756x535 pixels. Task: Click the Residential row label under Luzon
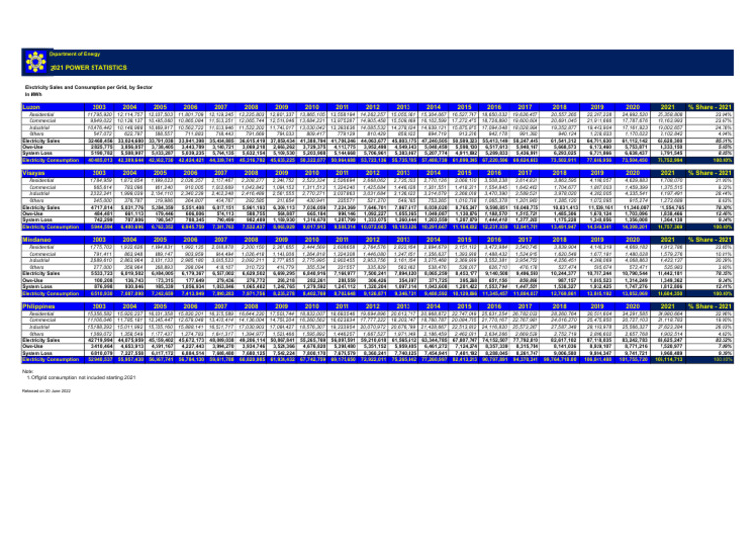point(41,115)
